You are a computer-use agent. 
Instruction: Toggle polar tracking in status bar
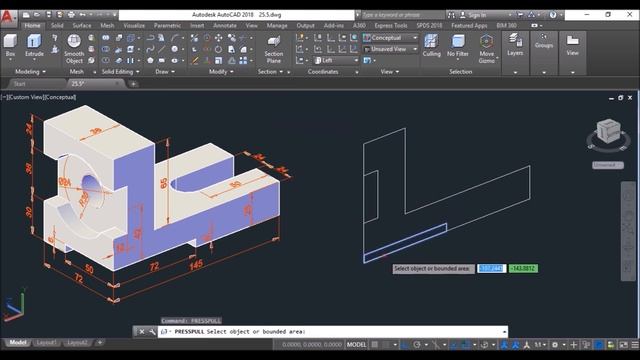click(417, 345)
